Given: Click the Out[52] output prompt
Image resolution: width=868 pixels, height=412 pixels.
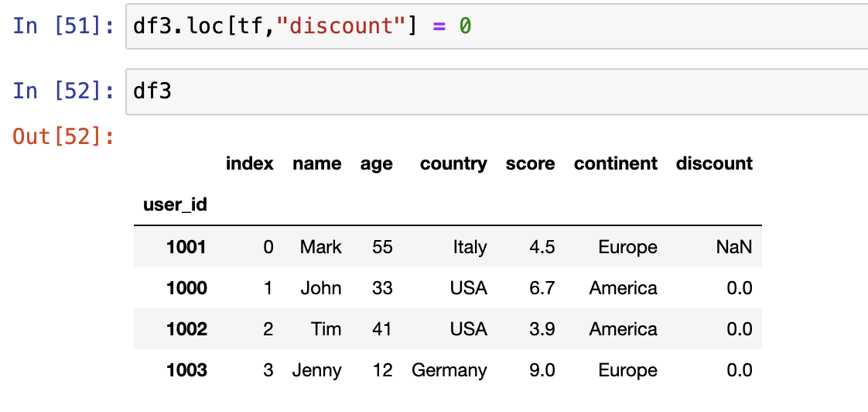Looking at the screenshot, I should (63, 137).
